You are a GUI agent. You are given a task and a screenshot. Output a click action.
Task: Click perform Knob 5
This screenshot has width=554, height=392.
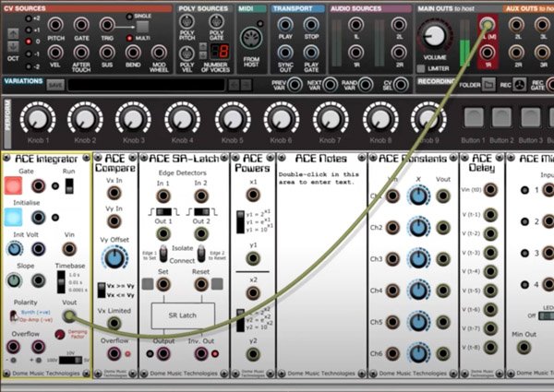click(233, 119)
